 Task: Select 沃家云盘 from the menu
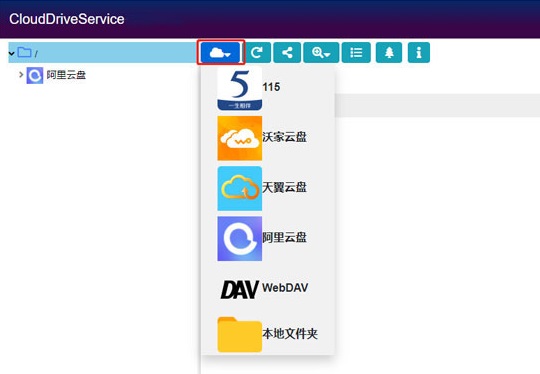point(267,138)
